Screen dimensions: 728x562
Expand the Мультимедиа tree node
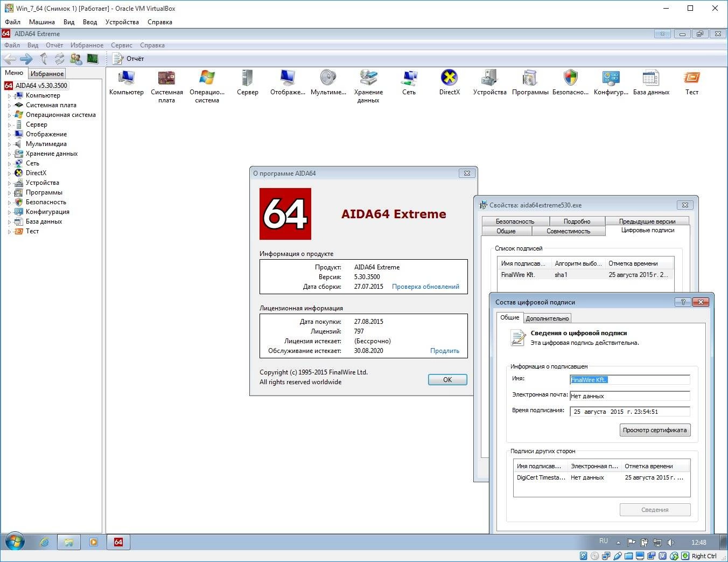coord(9,144)
